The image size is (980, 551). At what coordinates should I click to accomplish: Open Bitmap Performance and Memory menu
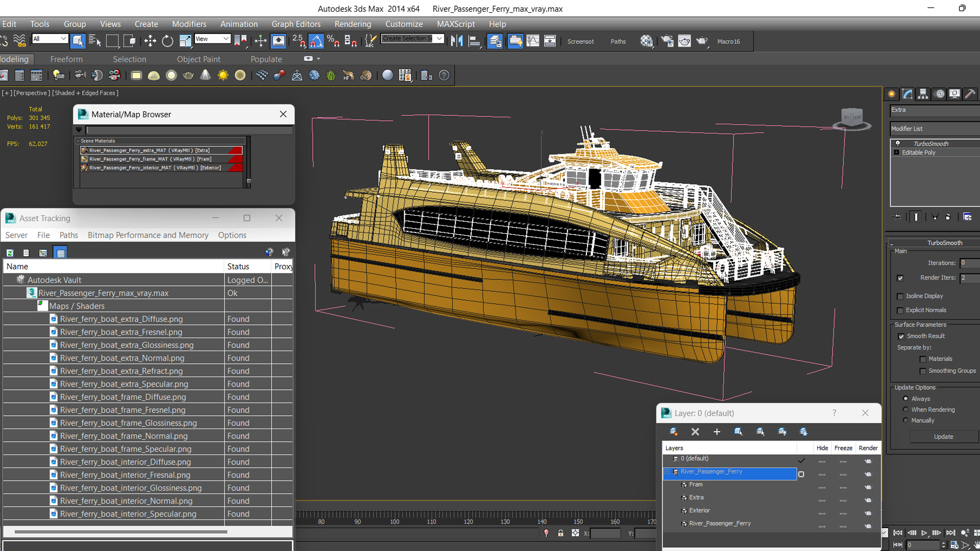click(148, 235)
